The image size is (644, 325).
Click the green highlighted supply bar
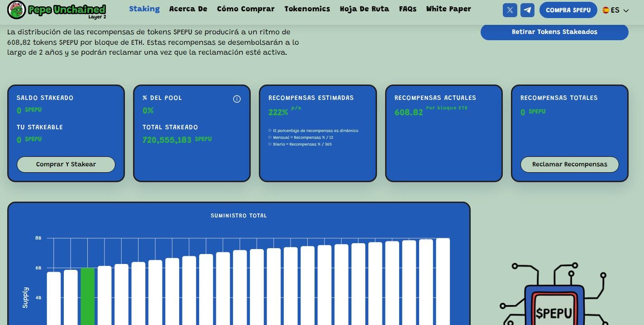coord(87,297)
